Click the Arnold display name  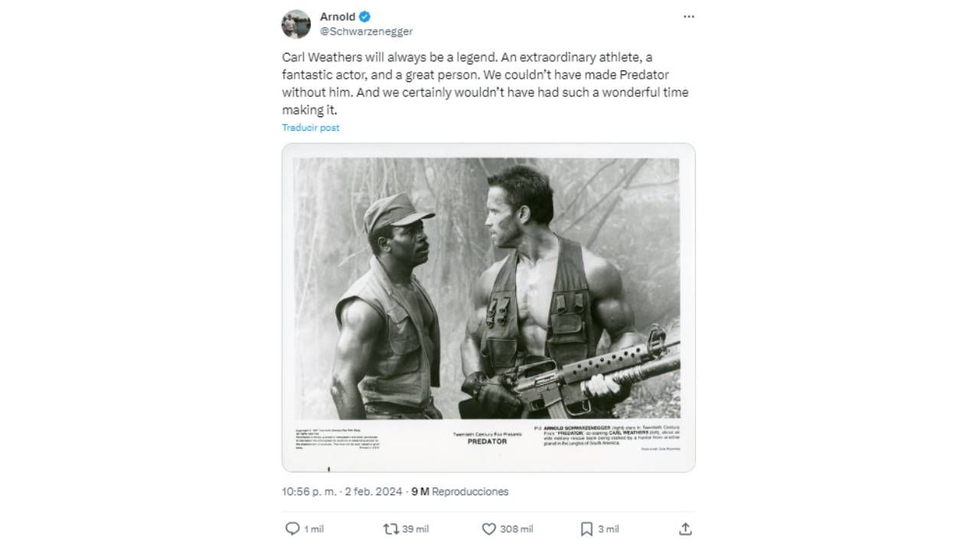[x=337, y=17]
